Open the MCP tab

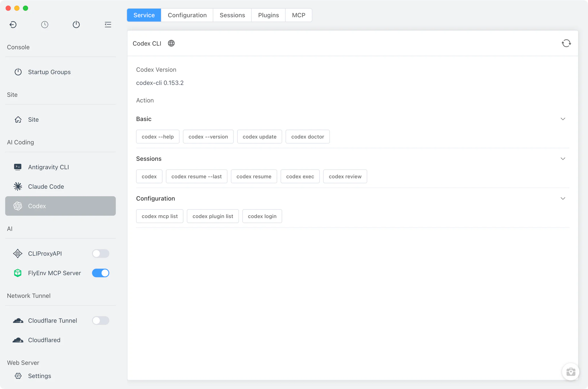(299, 15)
